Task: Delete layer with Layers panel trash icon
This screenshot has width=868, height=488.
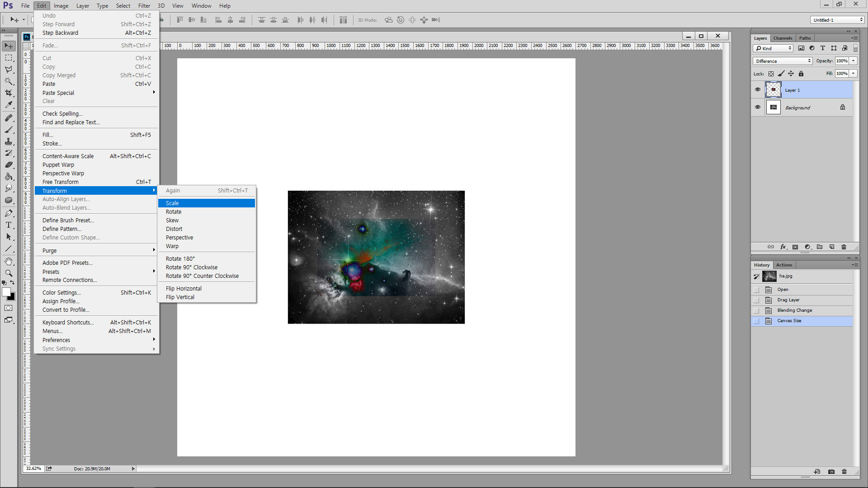Action: coord(844,247)
